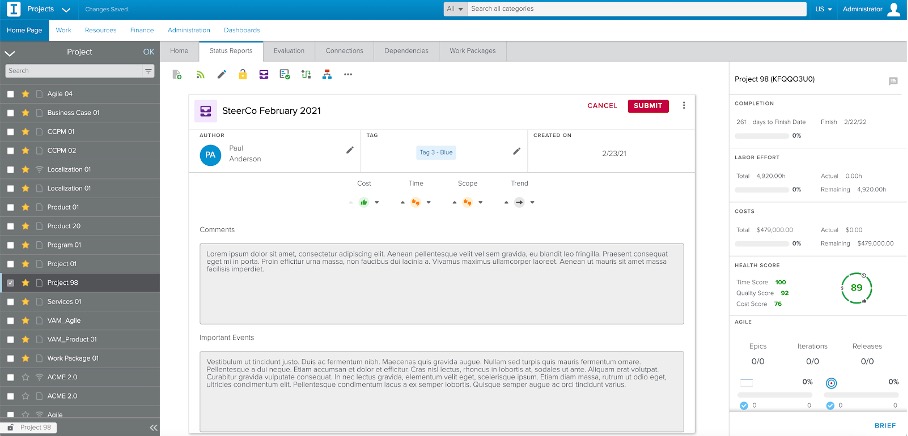Image resolution: width=908 pixels, height=436 pixels.
Task: Open the Trend indicator dropdown
Action: [x=532, y=202]
